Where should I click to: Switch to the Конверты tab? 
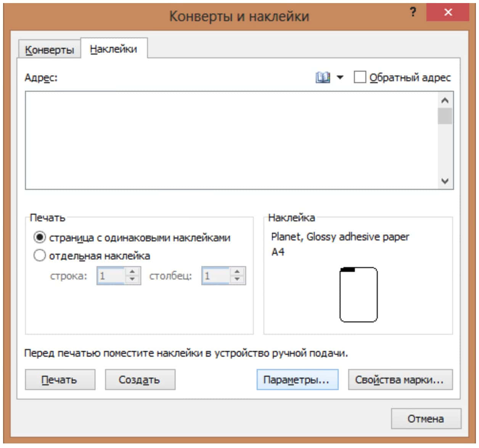[49, 50]
